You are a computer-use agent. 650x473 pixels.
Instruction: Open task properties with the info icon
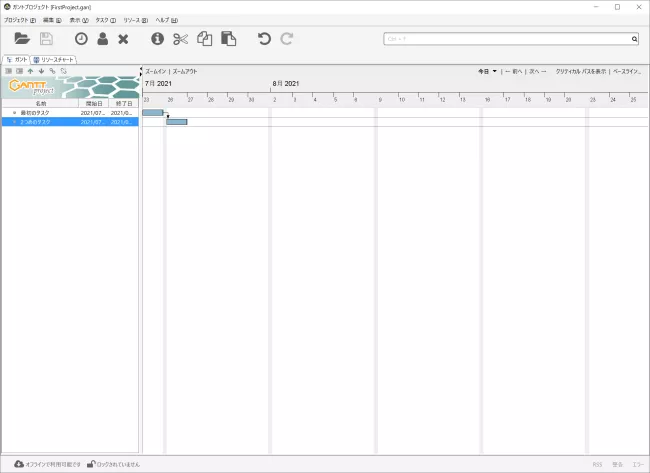(x=157, y=39)
